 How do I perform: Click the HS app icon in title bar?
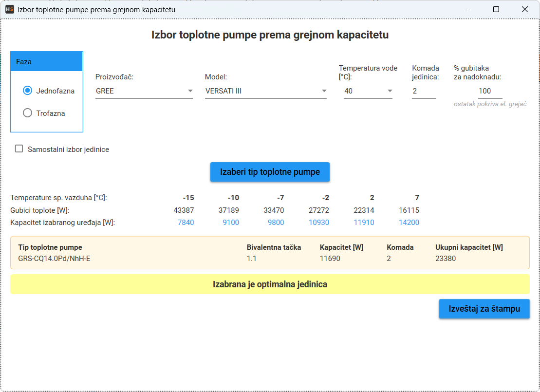10,9
